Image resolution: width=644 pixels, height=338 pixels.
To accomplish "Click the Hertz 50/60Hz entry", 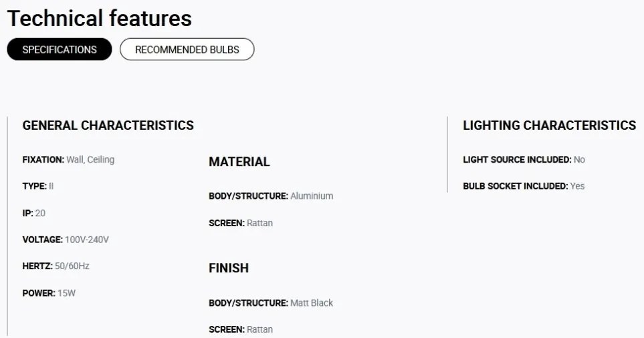I will [x=56, y=266].
